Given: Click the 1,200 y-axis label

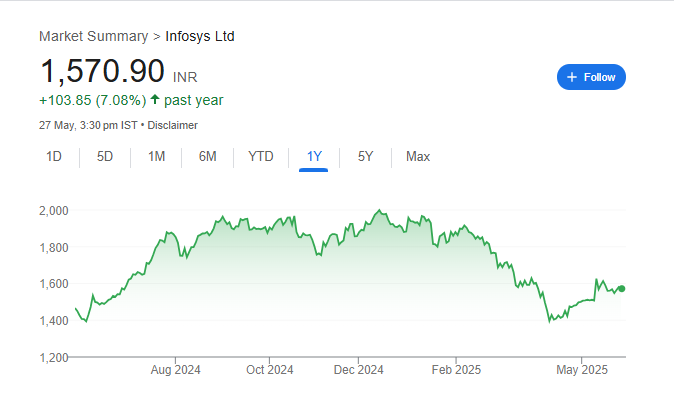Looking at the screenshot, I should point(54,357).
